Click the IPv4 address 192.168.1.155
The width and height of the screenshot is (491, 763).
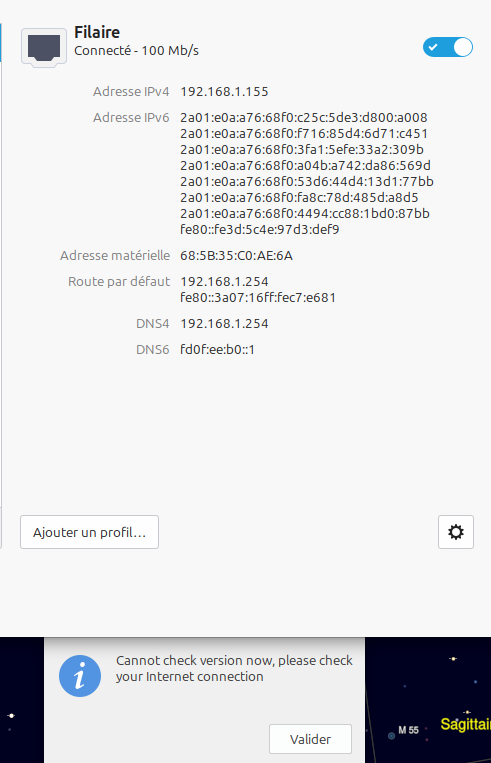pyautogui.click(x=224, y=91)
